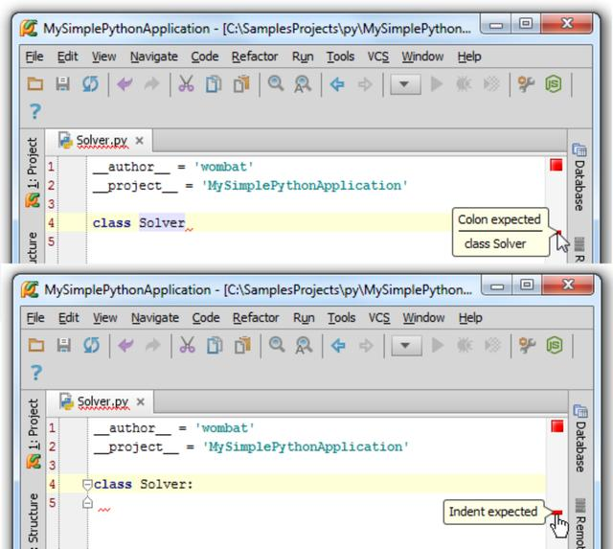The image size is (613, 549).
Task: Click the Copy icon in top window
Action: pyautogui.click(x=213, y=84)
